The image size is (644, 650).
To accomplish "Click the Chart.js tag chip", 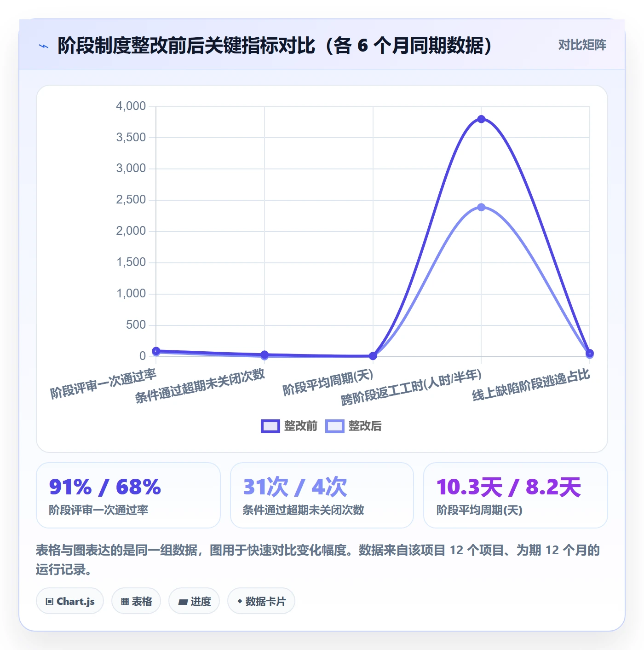I will pos(70,601).
